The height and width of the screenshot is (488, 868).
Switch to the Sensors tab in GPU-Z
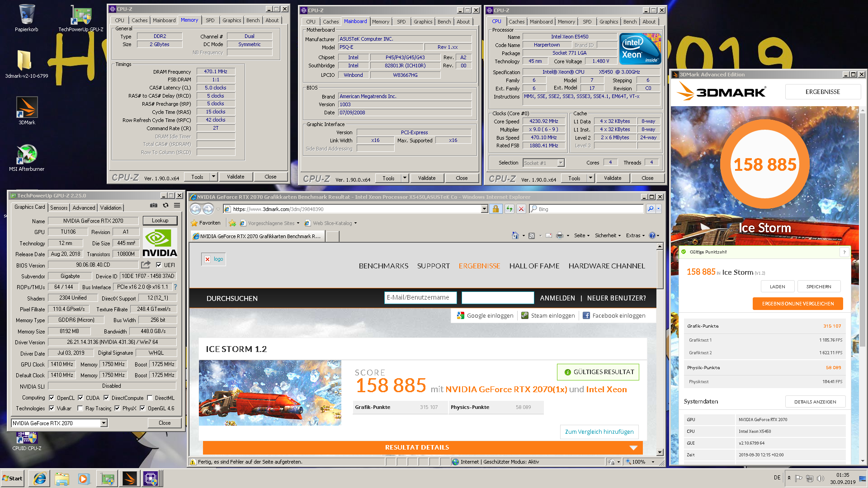59,208
